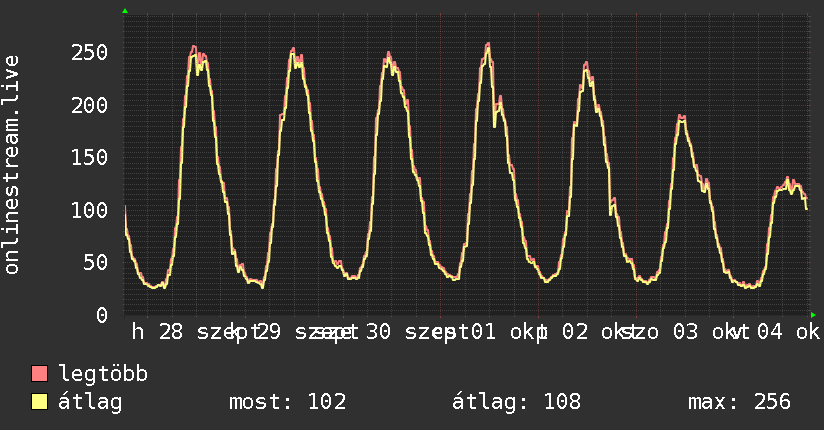The height and width of the screenshot is (430, 824).
Task: Click the green arrow ending the x-axis
Action: pyautogui.click(x=813, y=315)
